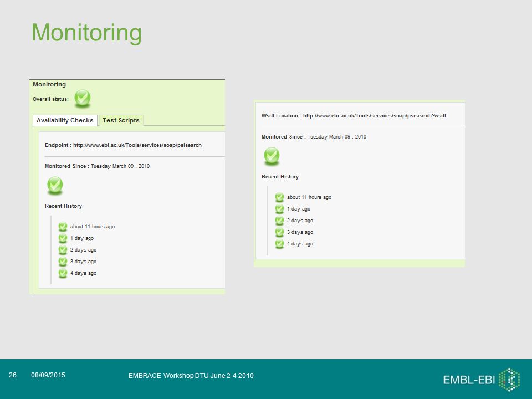Click the Overall status green check icon
The image size is (532, 399).
click(x=83, y=99)
